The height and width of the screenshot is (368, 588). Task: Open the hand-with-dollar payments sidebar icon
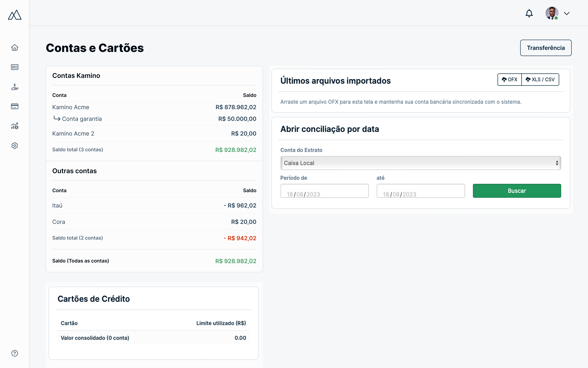click(x=15, y=87)
